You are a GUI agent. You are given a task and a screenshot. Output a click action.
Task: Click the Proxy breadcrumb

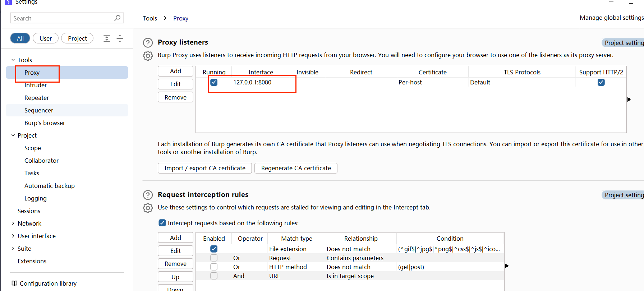click(x=181, y=18)
